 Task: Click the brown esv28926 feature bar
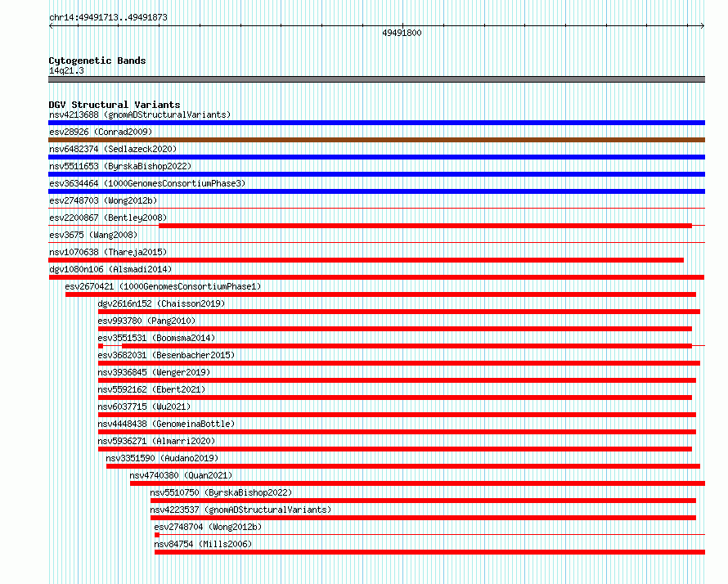point(376,140)
